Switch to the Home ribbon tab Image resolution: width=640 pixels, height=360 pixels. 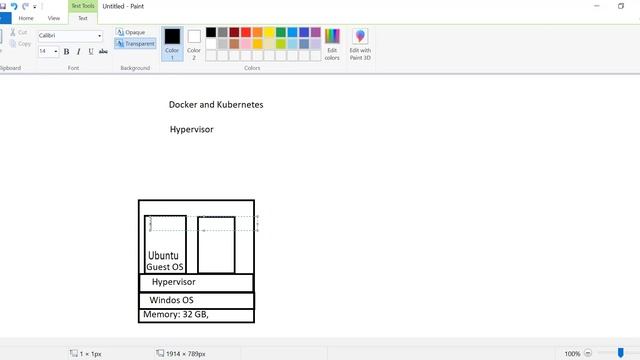tap(26, 18)
